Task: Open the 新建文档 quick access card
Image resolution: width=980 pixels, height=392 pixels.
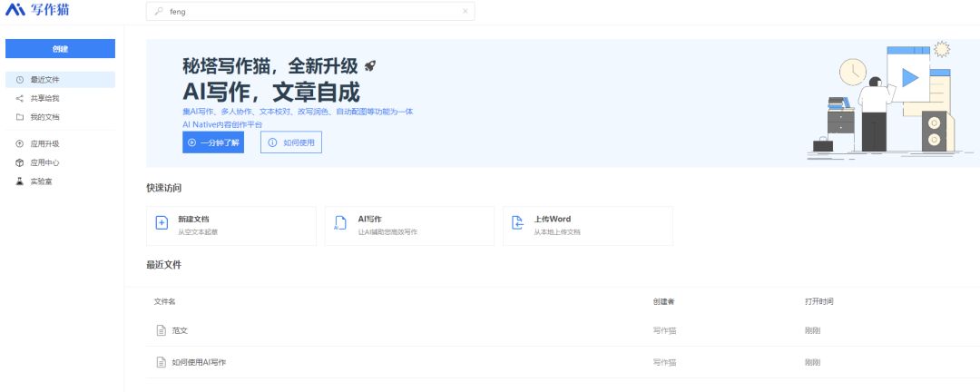Action: pos(231,226)
